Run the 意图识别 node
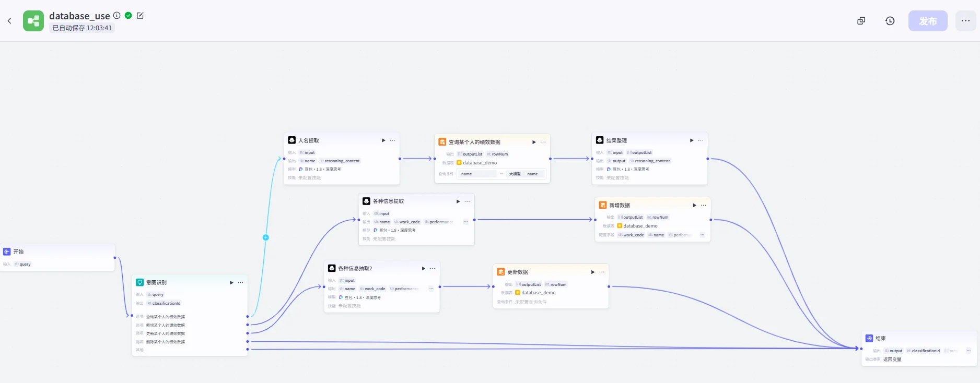The image size is (980, 383). pyautogui.click(x=231, y=282)
